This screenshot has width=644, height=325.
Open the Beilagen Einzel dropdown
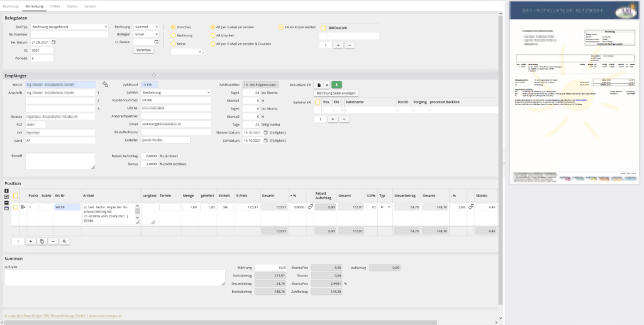click(146, 34)
